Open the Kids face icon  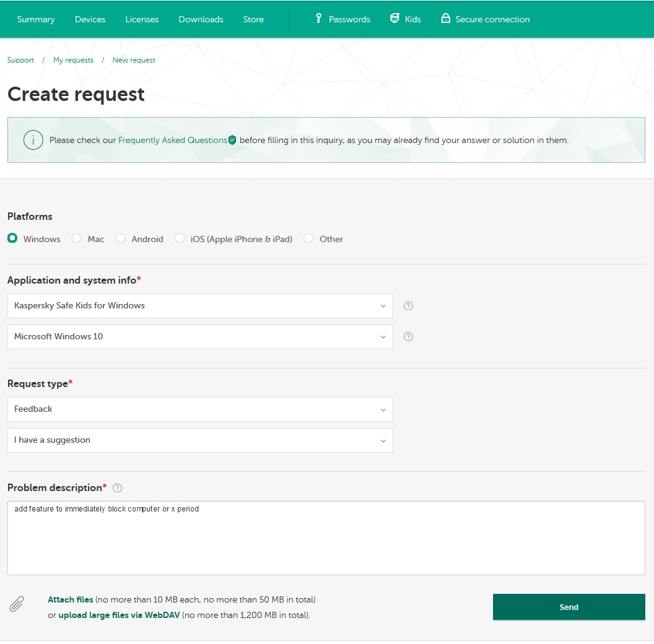click(x=395, y=19)
